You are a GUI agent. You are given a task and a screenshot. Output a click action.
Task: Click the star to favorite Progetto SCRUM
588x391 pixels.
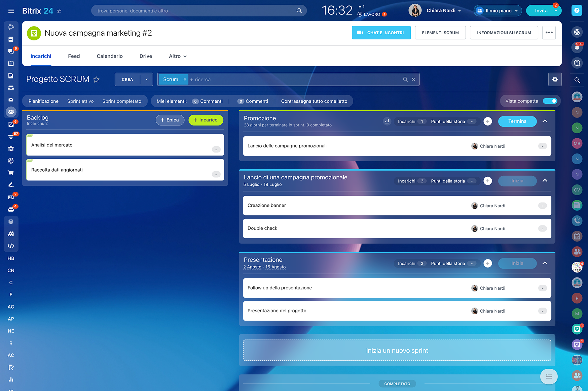click(x=96, y=80)
